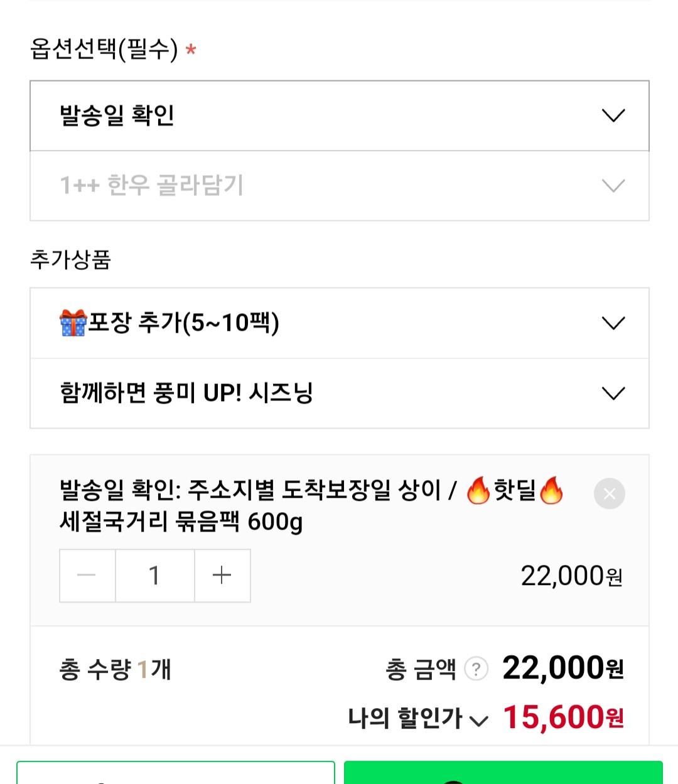Increase quantity with the plus button
Image resolution: width=678 pixels, height=784 pixels.
222,576
